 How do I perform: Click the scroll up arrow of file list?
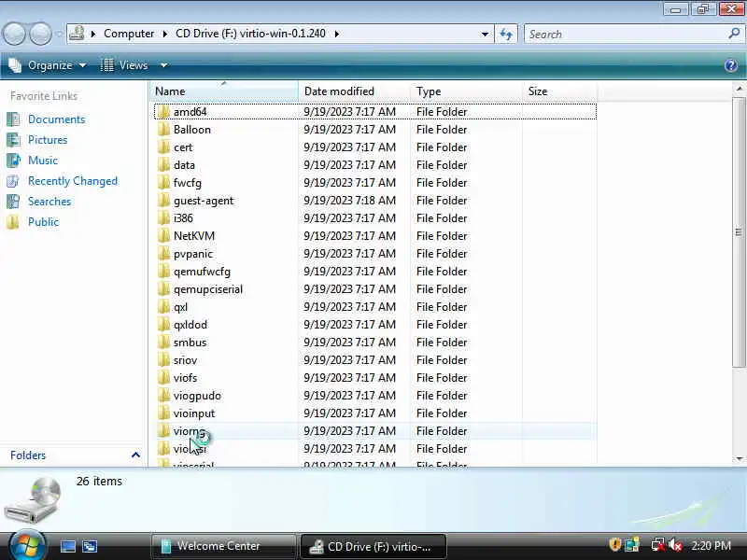(739, 89)
